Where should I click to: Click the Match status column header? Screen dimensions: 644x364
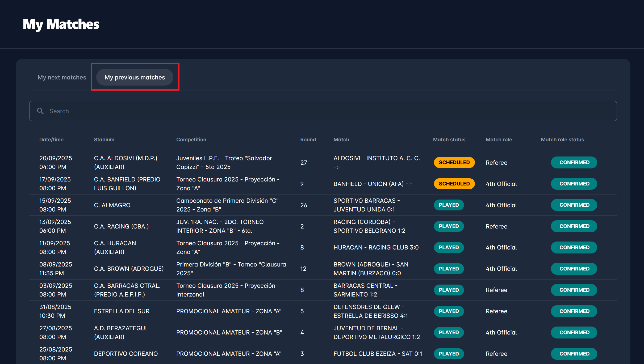(449, 139)
